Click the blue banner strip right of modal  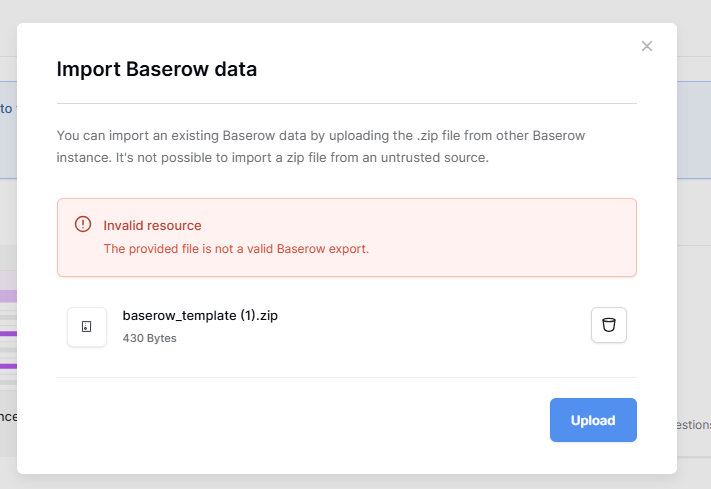tap(694, 130)
